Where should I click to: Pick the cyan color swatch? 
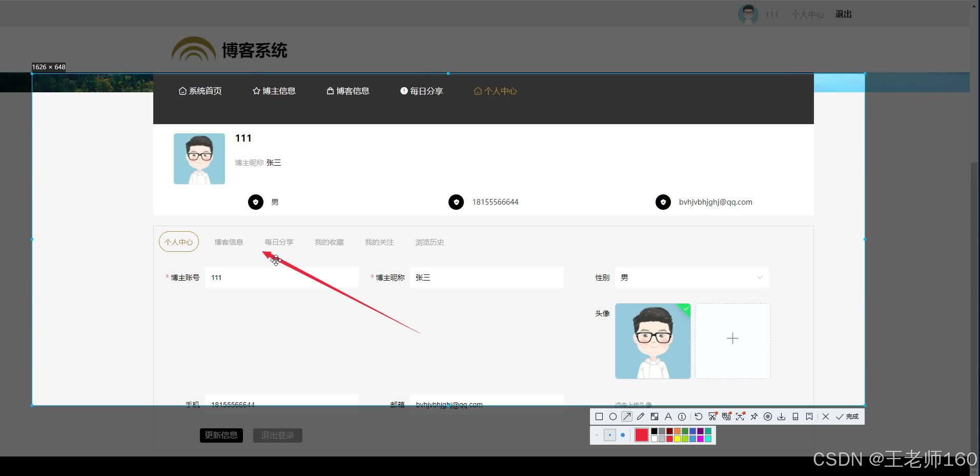[708, 439]
